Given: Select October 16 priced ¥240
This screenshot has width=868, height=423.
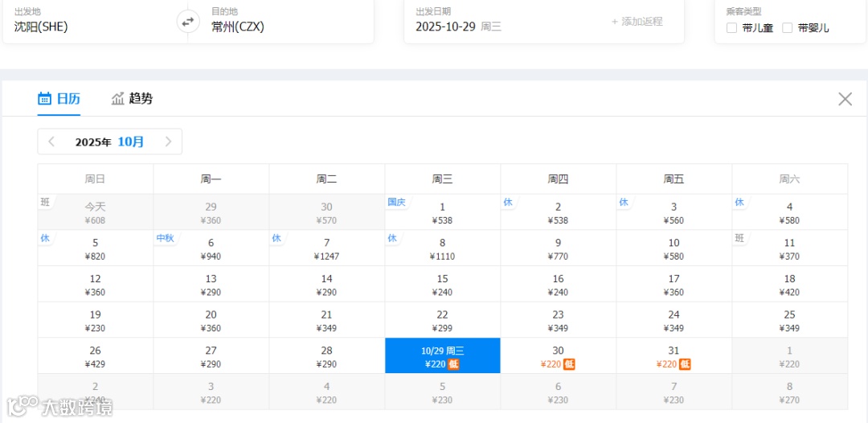Looking at the screenshot, I should (x=559, y=284).
